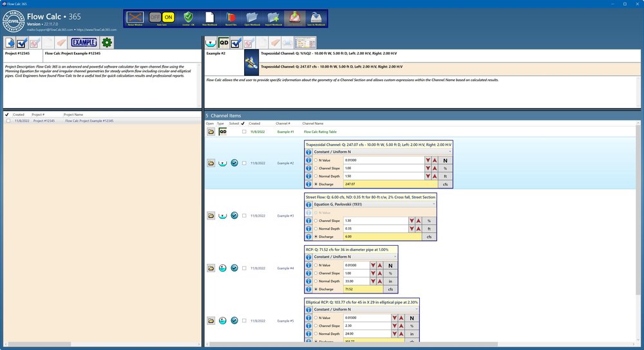Open the Equation G, Pavlovskii (1931) dropdown

click(374, 205)
